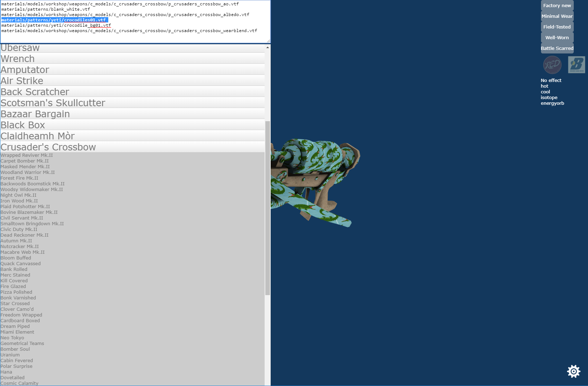This screenshot has height=386, width=588.
Task: Select the Pizza Polished skin
Action: (16, 292)
